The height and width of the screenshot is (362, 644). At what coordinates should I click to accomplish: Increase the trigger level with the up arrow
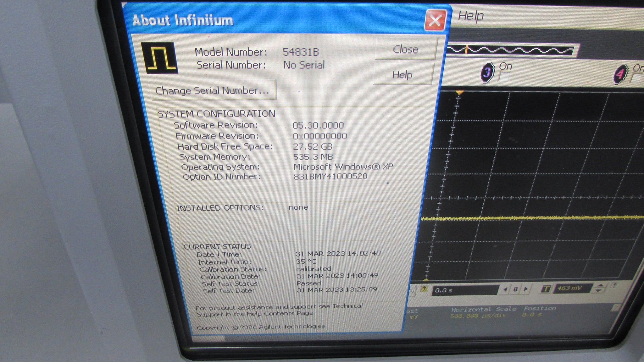point(600,285)
